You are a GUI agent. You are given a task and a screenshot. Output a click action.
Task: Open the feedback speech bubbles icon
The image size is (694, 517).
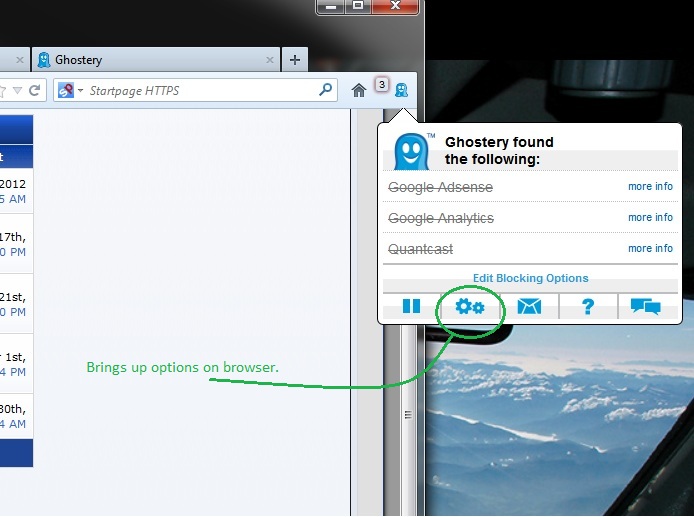click(646, 306)
